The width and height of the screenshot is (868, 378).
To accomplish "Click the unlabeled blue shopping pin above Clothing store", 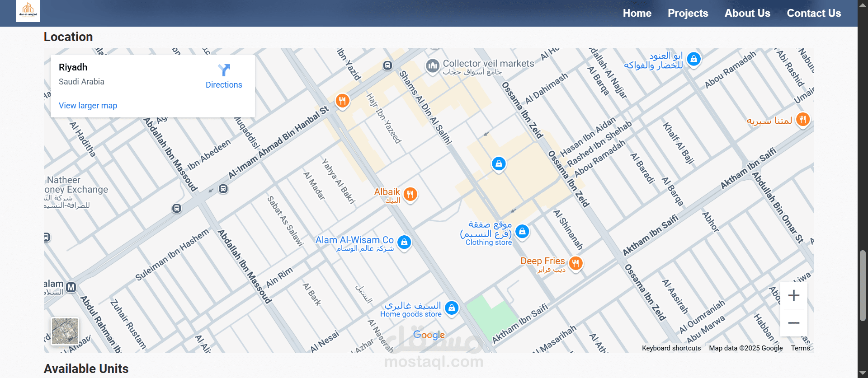I will point(499,163).
